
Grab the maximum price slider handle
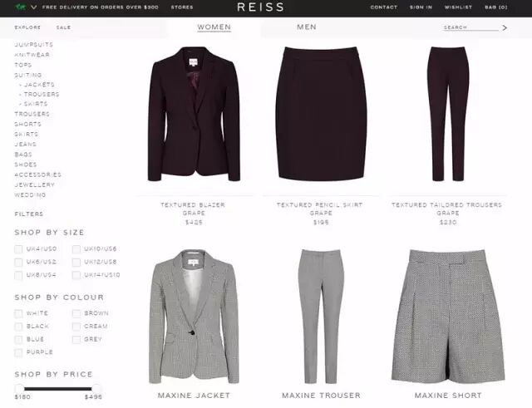tap(96, 389)
